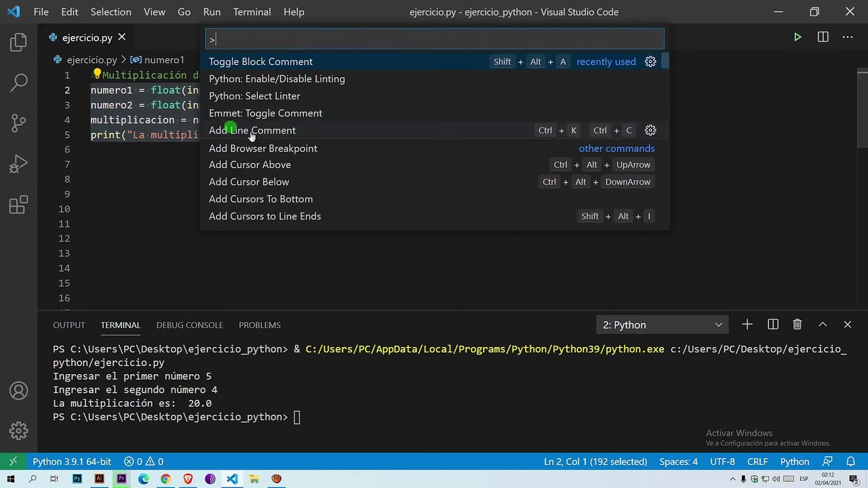This screenshot has width=868, height=488.
Task: Open the File menu
Action: [x=41, y=12]
